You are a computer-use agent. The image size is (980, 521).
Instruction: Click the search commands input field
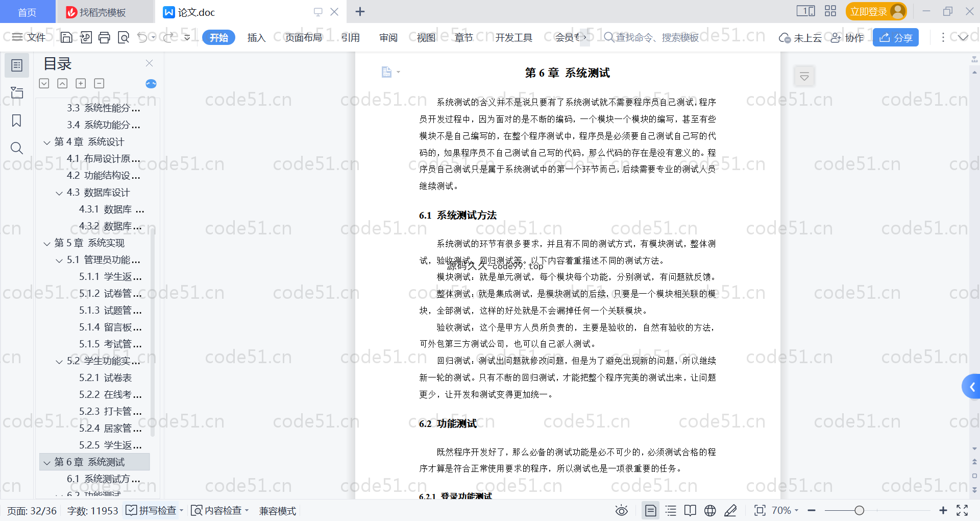pyautogui.click(x=651, y=37)
